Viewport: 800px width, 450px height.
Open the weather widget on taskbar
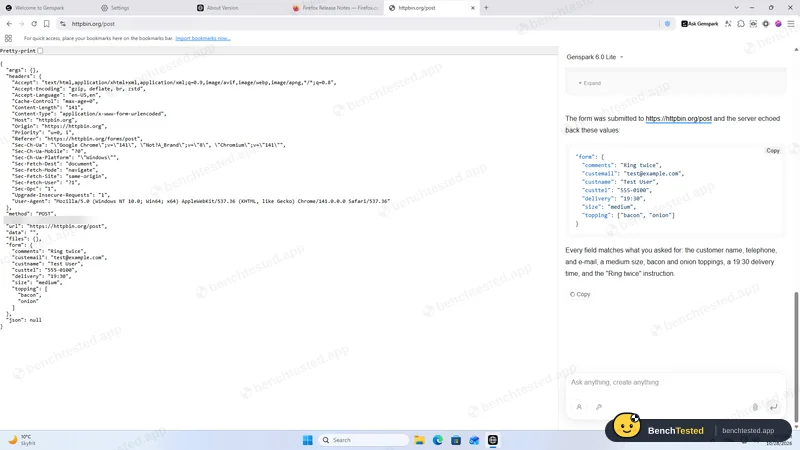(x=22, y=440)
